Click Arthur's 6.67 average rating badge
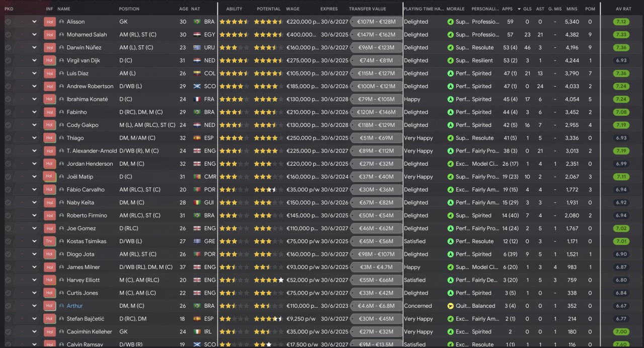Image resolution: width=644 pixels, height=348 pixels. (621, 306)
